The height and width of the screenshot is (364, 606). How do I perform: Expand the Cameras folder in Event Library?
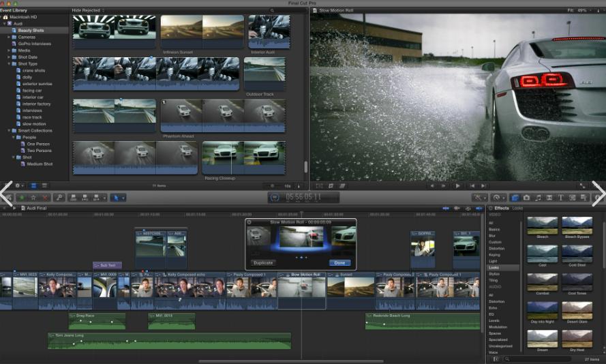pyautogui.click(x=9, y=37)
